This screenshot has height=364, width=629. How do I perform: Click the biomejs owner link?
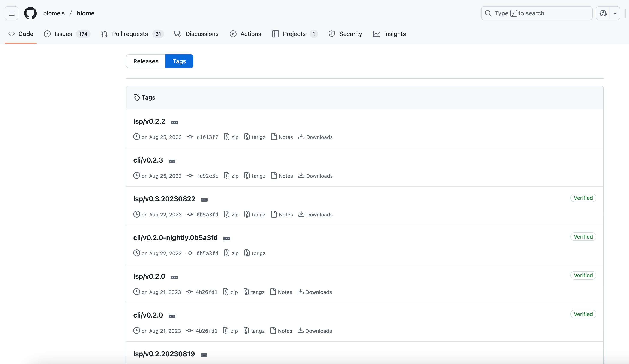point(54,13)
